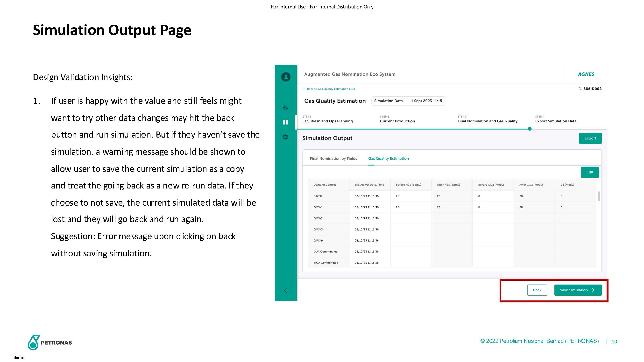Click the PETRONAS logo
The height and width of the screenshot is (362, 644).
50,342
